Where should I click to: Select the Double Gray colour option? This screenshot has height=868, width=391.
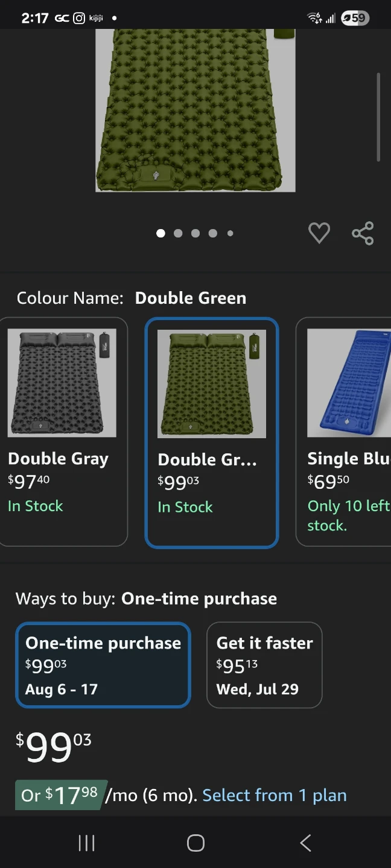point(63,432)
